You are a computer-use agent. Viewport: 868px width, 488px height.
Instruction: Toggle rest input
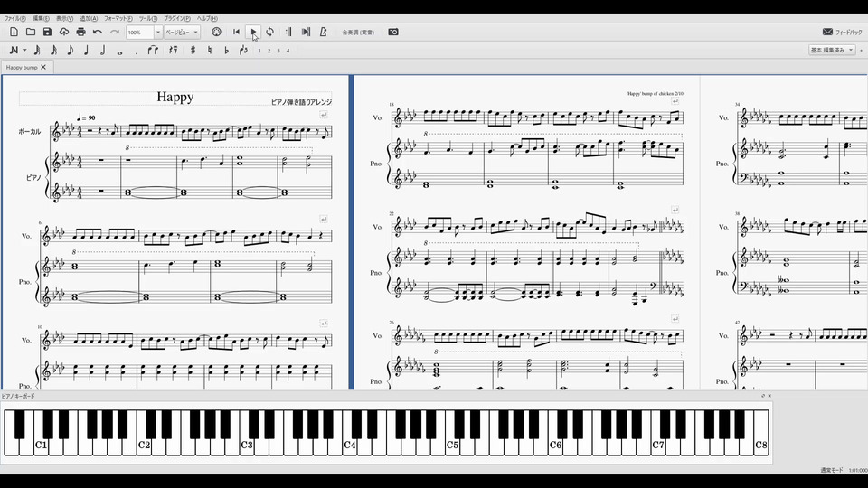174,51
